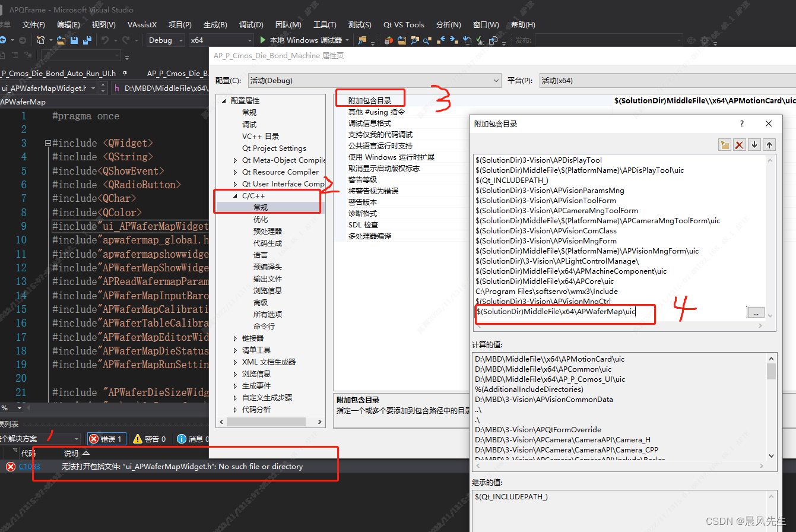
Task: Open the x64 platform dropdown
Action: [221, 40]
